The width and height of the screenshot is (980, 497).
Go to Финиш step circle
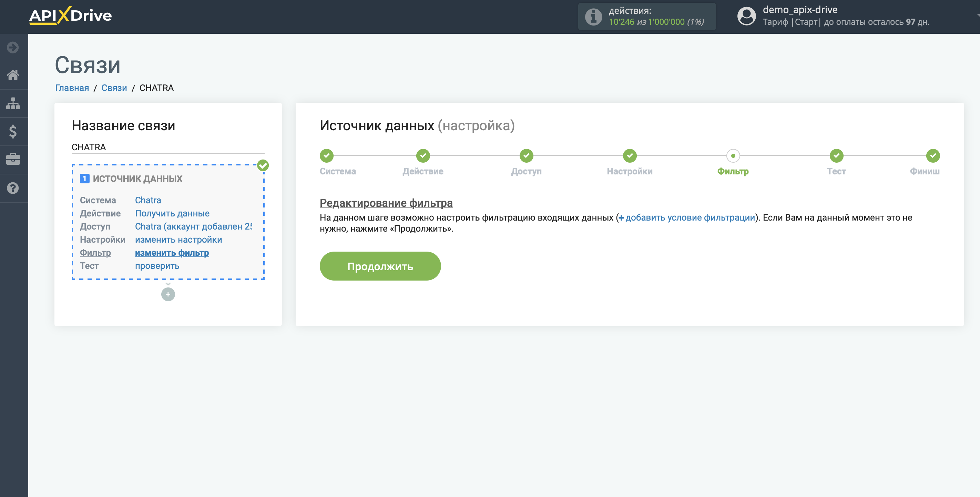(x=933, y=156)
